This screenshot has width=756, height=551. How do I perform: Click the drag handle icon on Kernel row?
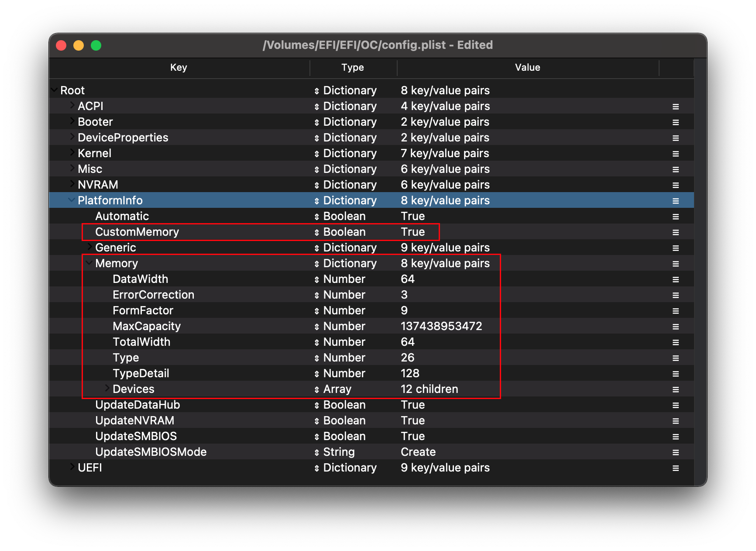tap(675, 154)
